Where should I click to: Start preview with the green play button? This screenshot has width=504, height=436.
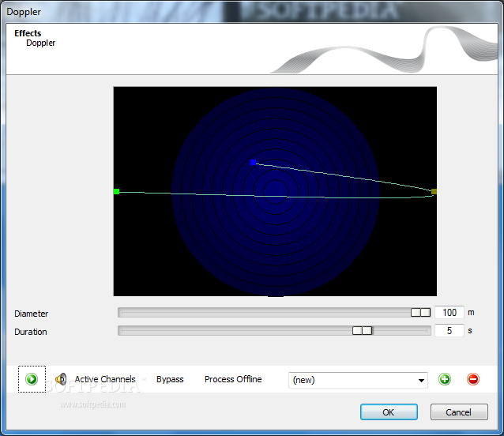[x=32, y=379]
